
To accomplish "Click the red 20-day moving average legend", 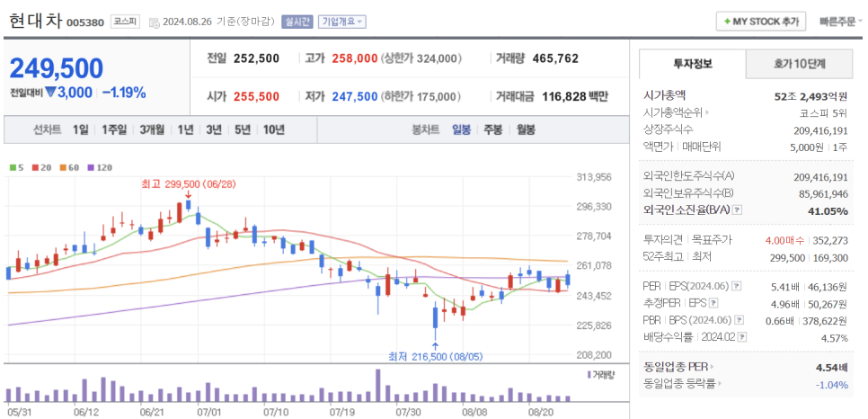I will pyautogui.click(x=40, y=167).
